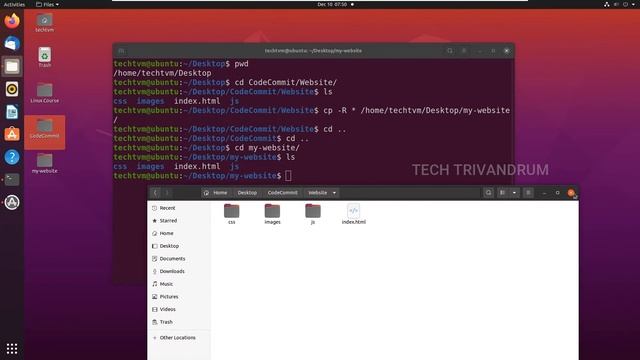
Task: Open the Activities overview
Action: click(x=14, y=4)
